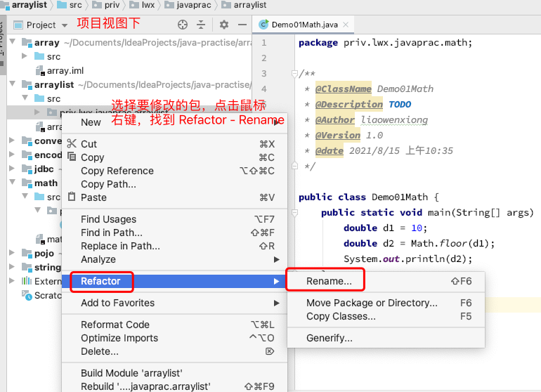Click the Paste clipboard icon in context menu

(72, 197)
